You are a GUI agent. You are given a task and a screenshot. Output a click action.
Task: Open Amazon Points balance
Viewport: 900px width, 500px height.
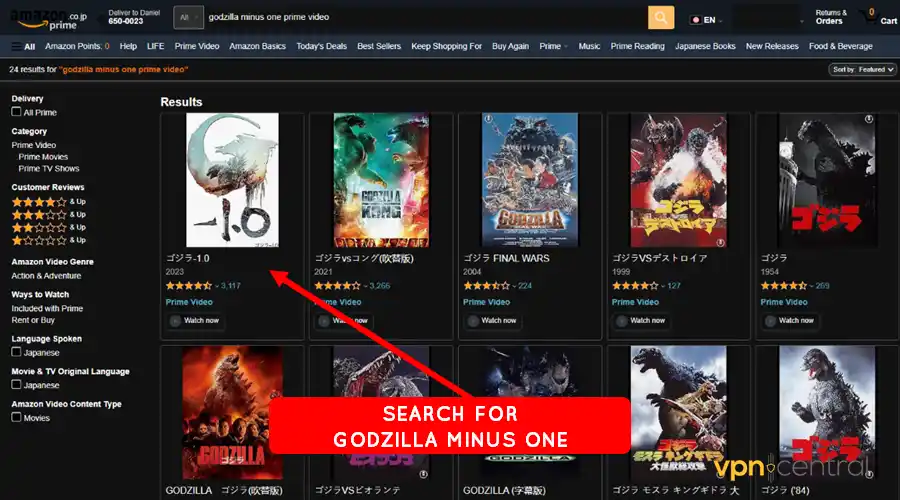click(x=77, y=46)
